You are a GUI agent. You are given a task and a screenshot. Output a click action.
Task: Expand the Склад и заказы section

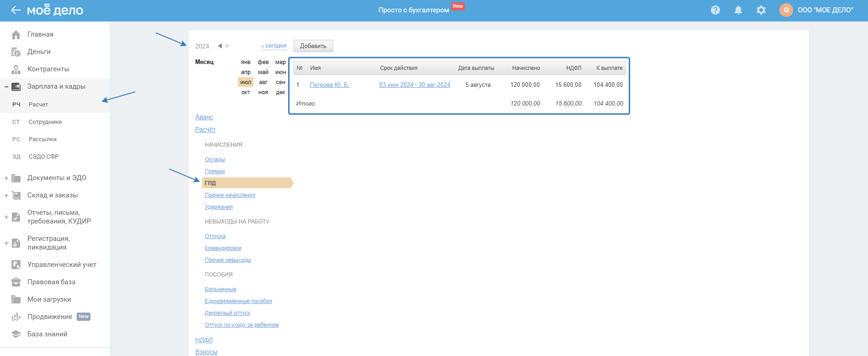click(x=6, y=196)
